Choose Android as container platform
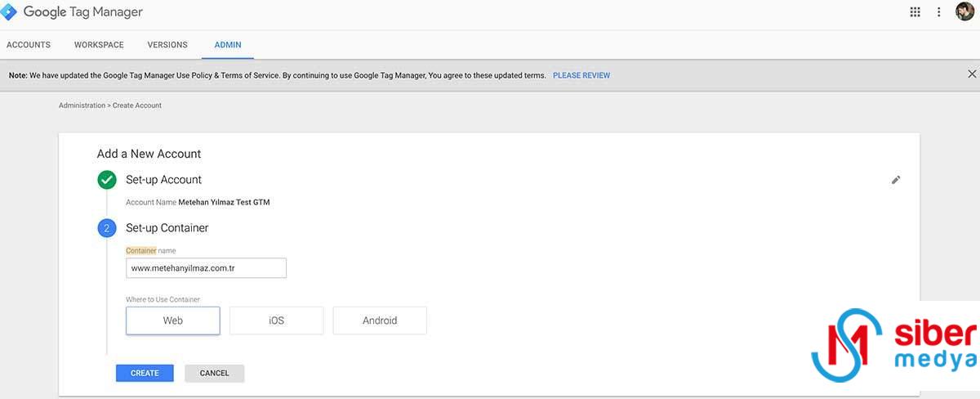The image size is (980, 399). coord(380,321)
